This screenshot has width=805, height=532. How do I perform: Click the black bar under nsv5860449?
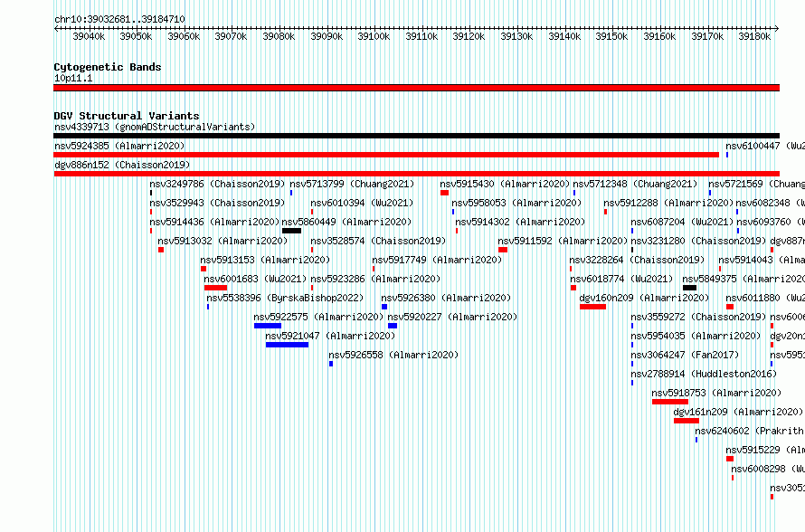(291, 231)
